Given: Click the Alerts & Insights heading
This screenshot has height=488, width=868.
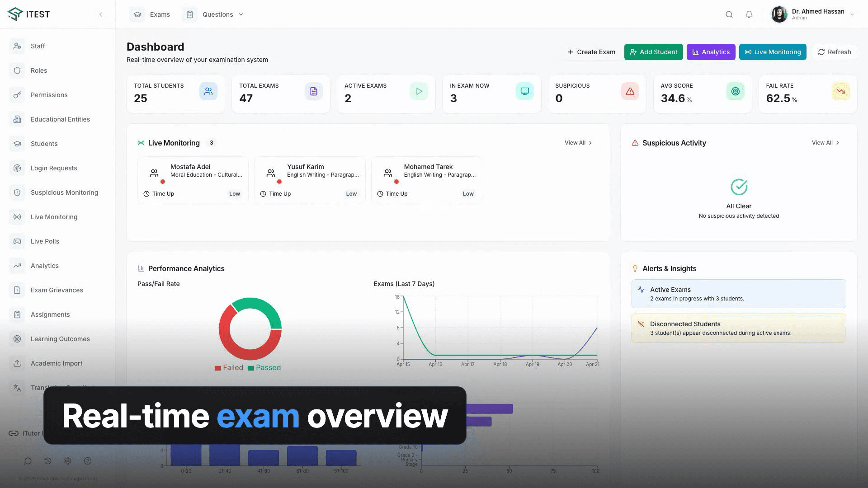Looking at the screenshot, I should point(670,268).
